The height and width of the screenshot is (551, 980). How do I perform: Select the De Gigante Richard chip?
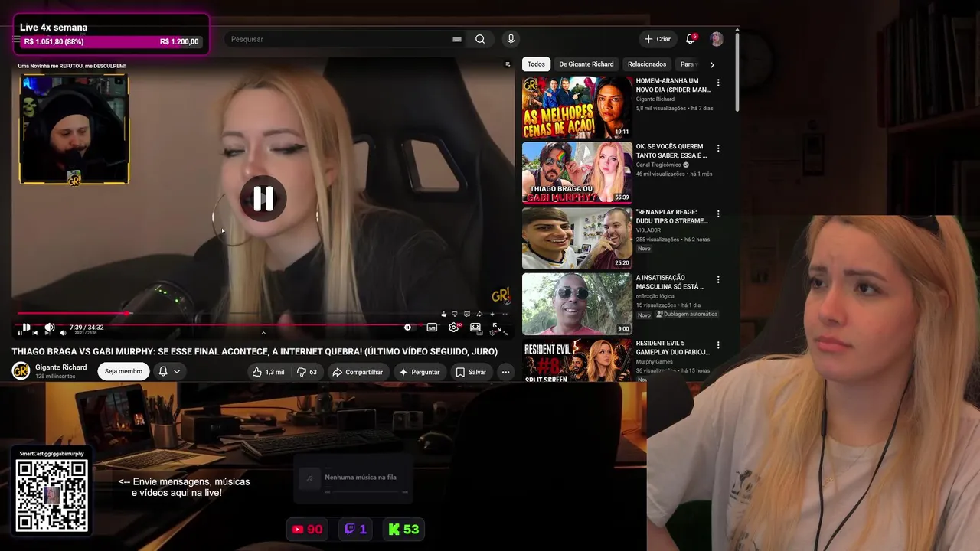click(586, 64)
